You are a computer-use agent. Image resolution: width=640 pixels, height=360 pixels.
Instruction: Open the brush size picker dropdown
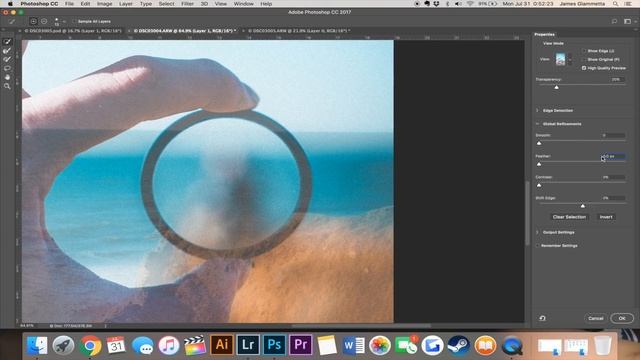pyautogui.click(x=64, y=22)
